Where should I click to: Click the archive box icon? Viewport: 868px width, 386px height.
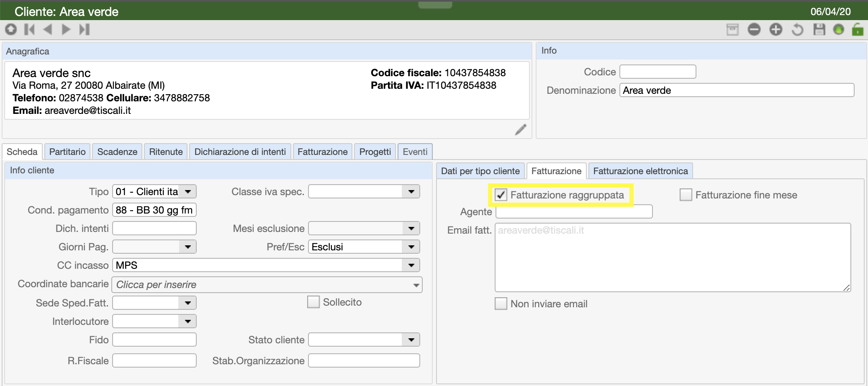coord(732,30)
